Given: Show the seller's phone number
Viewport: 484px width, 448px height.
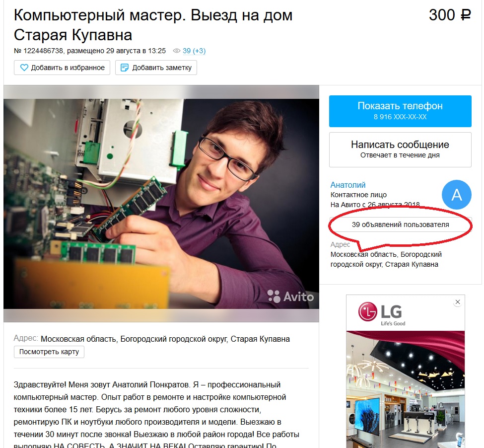Looking at the screenshot, I should [x=400, y=111].
